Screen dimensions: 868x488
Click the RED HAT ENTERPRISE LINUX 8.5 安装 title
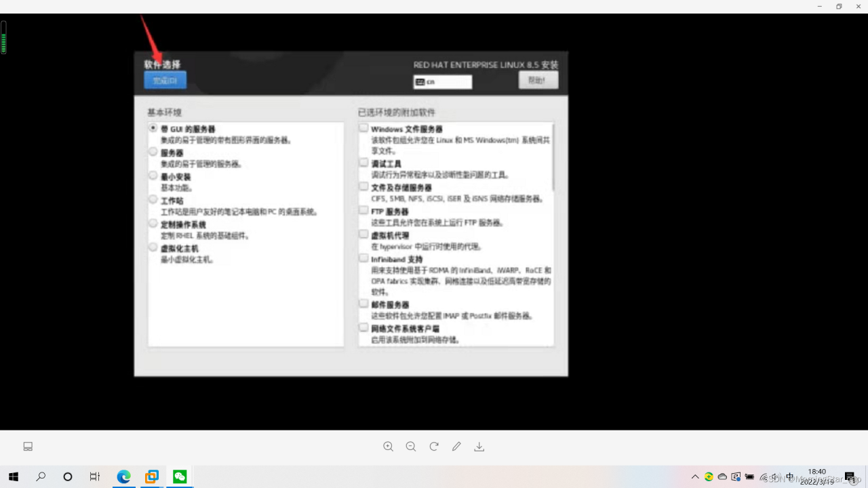coord(486,65)
